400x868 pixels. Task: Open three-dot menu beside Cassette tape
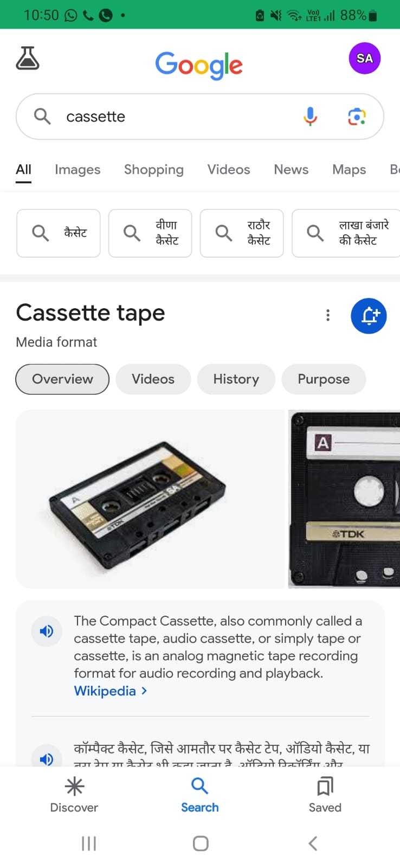(x=328, y=315)
